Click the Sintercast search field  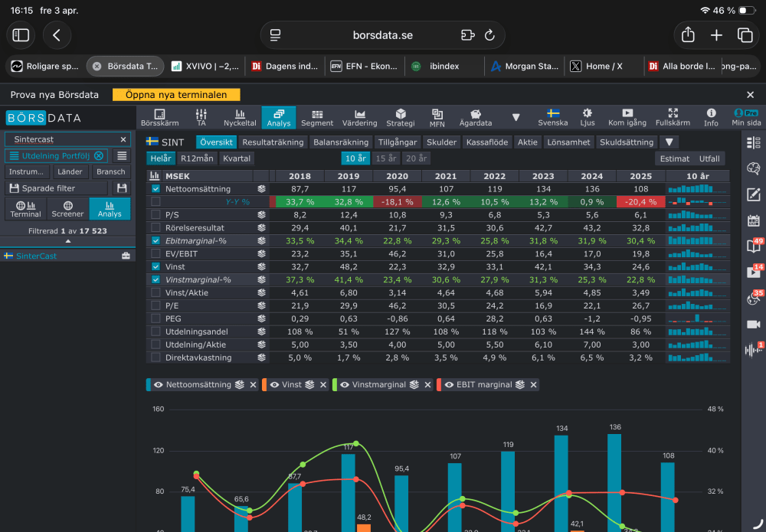pyautogui.click(x=67, y=139)
